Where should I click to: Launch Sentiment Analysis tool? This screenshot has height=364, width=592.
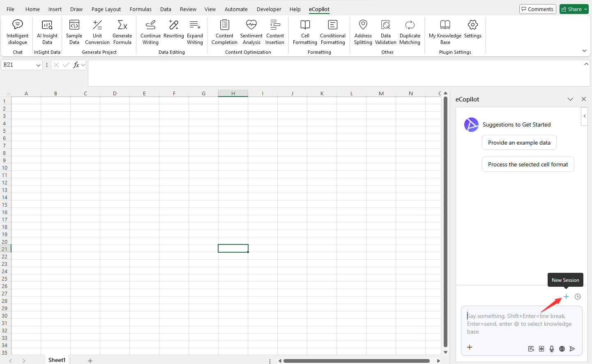click(x=251, y=32)
